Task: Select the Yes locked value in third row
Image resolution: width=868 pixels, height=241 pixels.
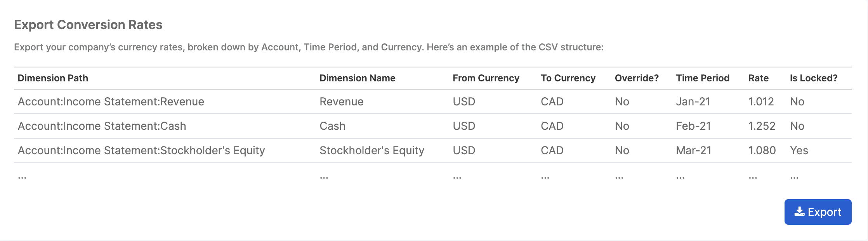Action: pos(799,150)
